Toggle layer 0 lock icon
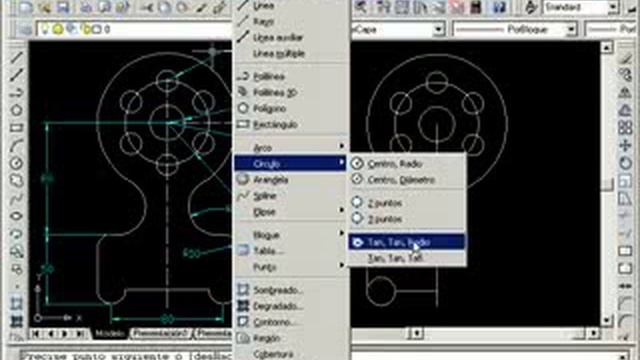Viewport: 640px width, 360px height. [x=86, y=29]
